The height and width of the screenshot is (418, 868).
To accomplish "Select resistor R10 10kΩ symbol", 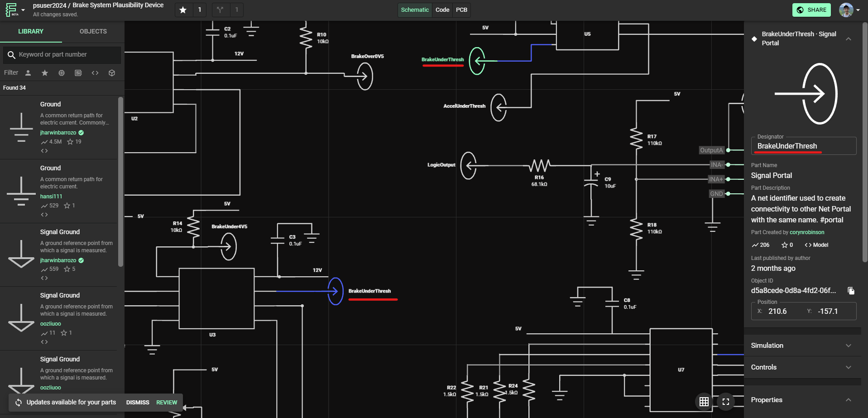I will click(306, 37).
